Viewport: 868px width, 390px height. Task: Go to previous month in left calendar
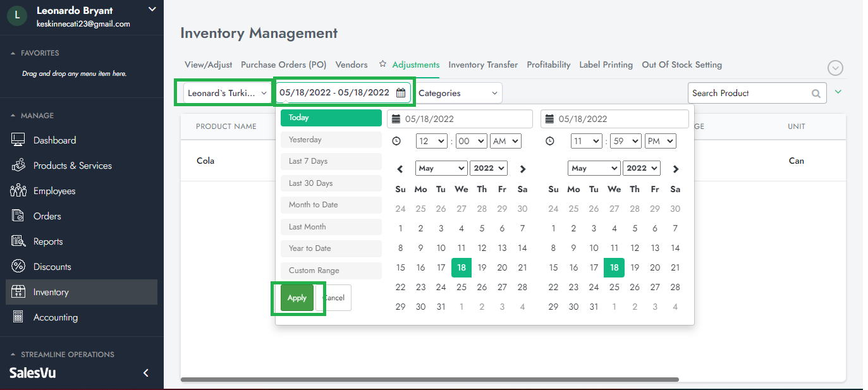coord(400,169)
